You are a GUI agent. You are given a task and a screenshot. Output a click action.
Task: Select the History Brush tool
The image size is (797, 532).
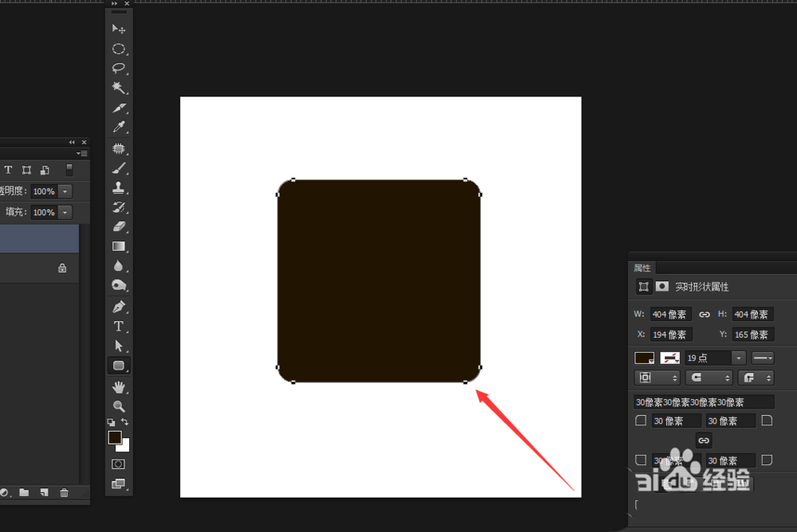(119, 207)
